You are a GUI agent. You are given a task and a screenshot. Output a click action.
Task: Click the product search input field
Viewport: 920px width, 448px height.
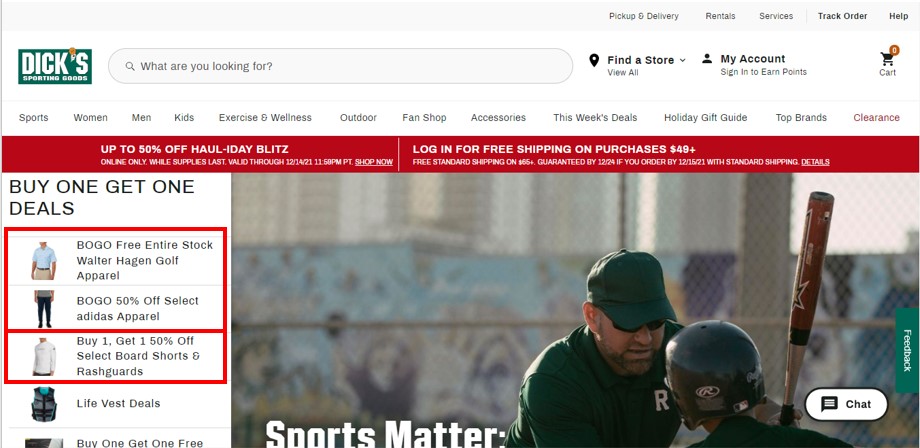(340, 66)
